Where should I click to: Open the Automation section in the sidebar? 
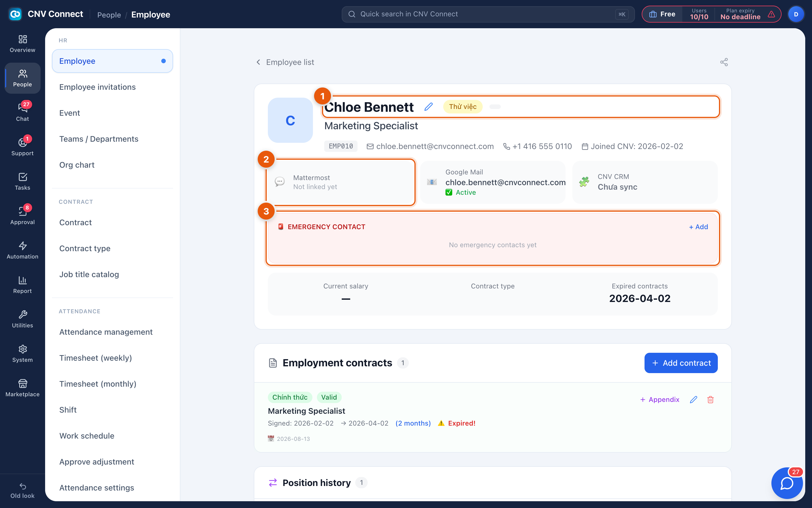pyautogui.click(x=23, y=250)
